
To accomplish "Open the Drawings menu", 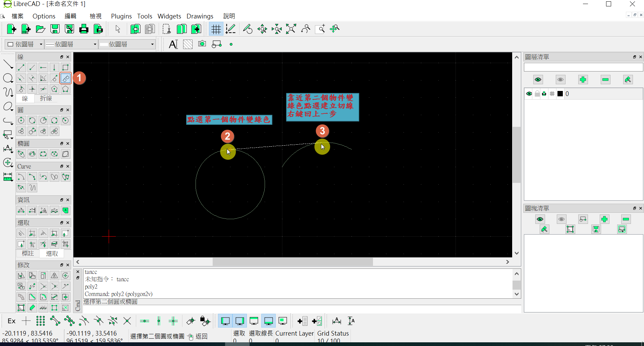I will (x=200, y=16).
